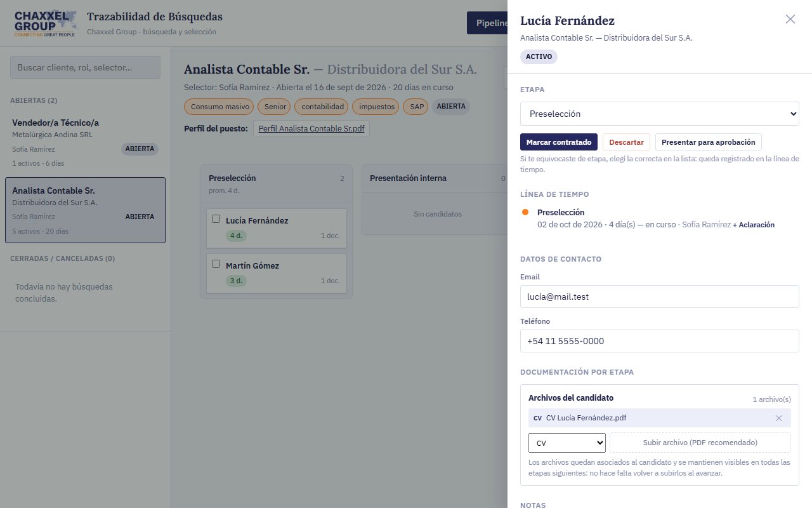Image resolution: width=812 pixels, height=508 pixels.
Task: Select Analista Contable Sr. in sidebar list
Action: point(85,210)
